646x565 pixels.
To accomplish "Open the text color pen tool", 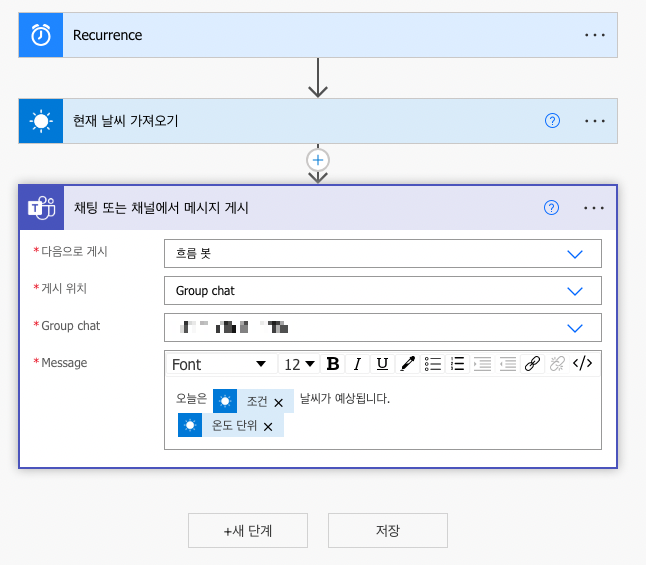I will (x=407, y=364).
